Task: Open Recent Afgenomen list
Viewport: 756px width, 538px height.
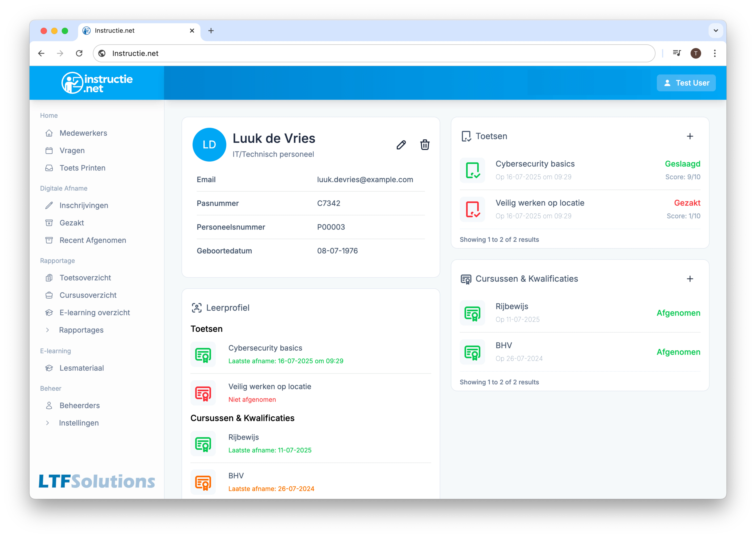Action: [x=93, y=240]
